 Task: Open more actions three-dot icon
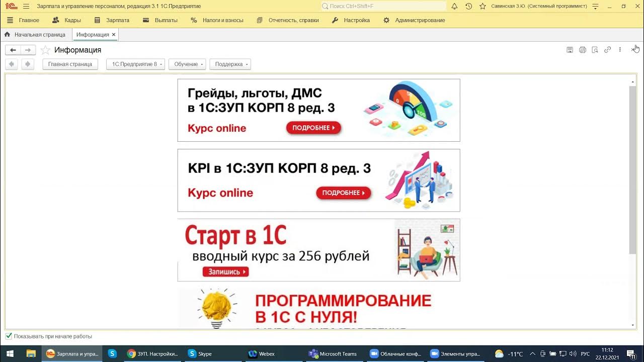click(x=620, y=50)
